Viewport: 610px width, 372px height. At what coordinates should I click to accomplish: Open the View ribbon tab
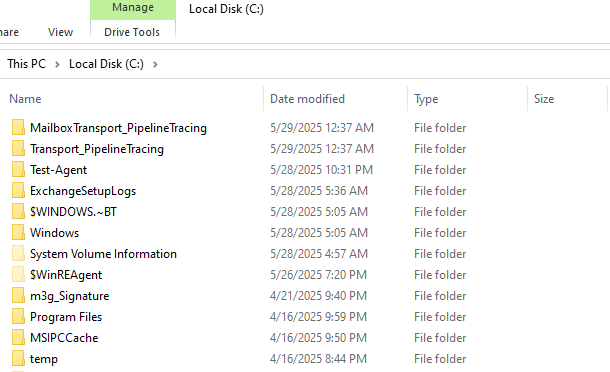click(x=60, y=32)
